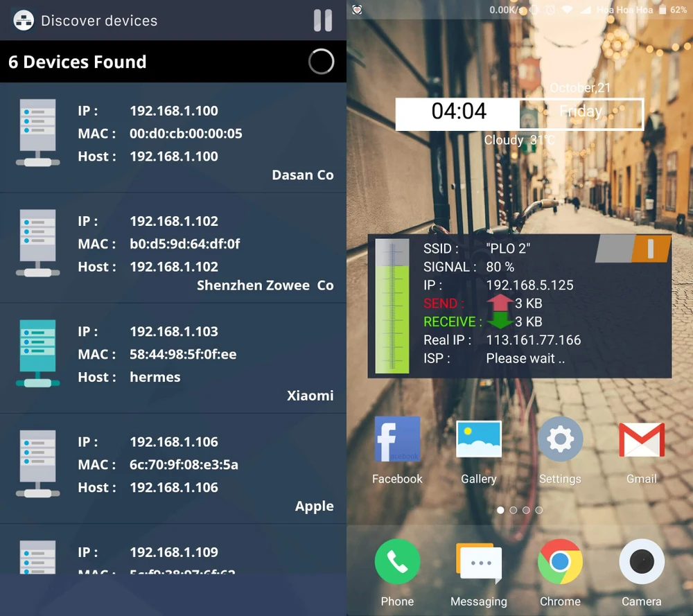The width and height of the screenshot is (693, 616).
Task: Select MAC address 6c:70:9f:08:e3:5a
Action: coord(184,465)
